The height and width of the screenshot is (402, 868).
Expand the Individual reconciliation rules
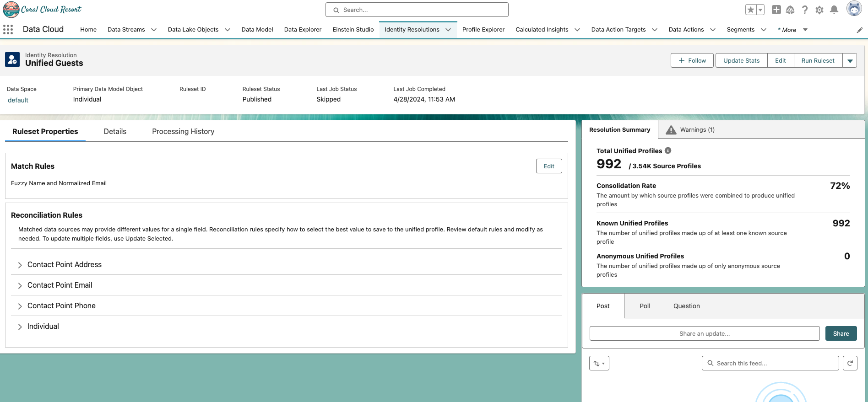[20, 327]
